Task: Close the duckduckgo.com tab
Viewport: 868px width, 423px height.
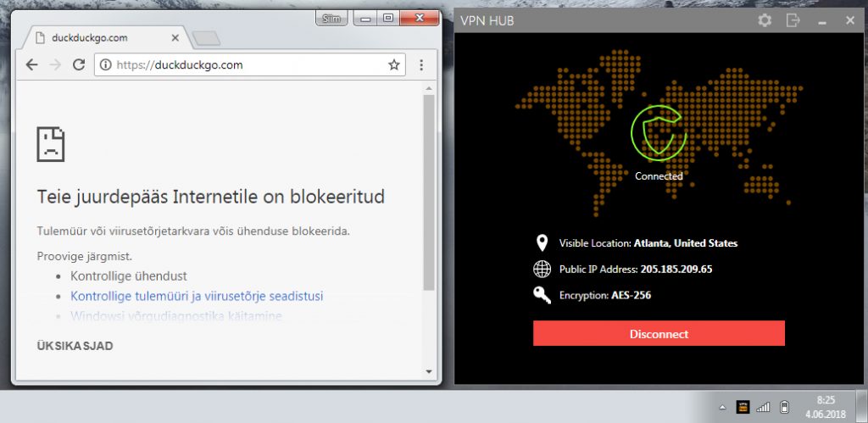Action: (x=175, y=38)
